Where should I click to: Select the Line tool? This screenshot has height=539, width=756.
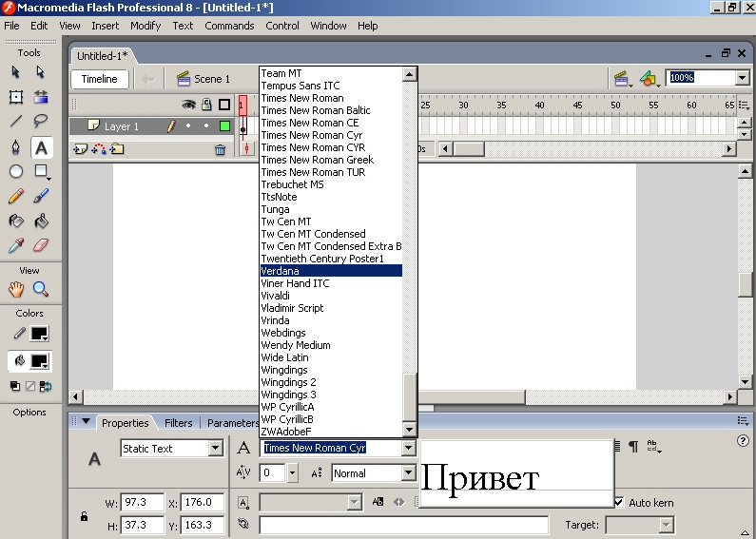[16, 121]
